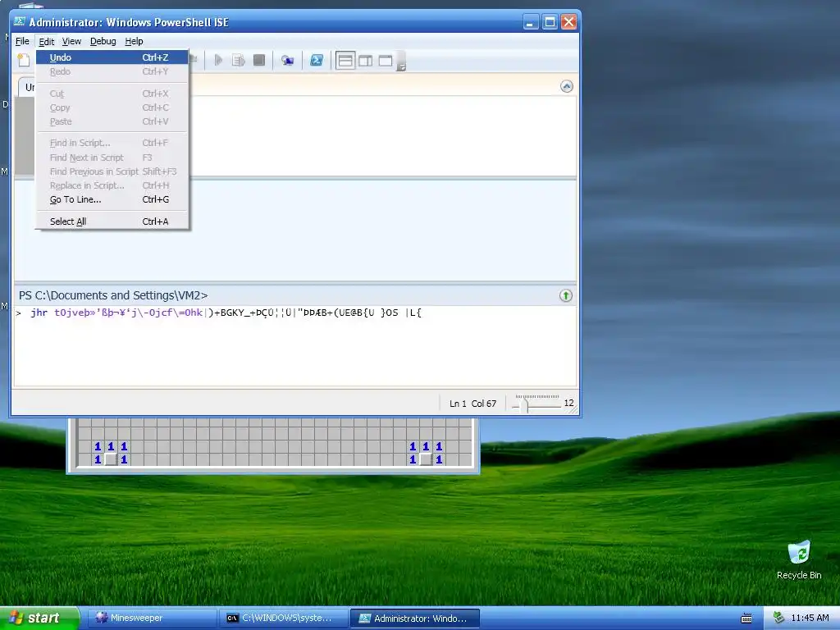
Task: Open the View menu
Action: [71, 41]
